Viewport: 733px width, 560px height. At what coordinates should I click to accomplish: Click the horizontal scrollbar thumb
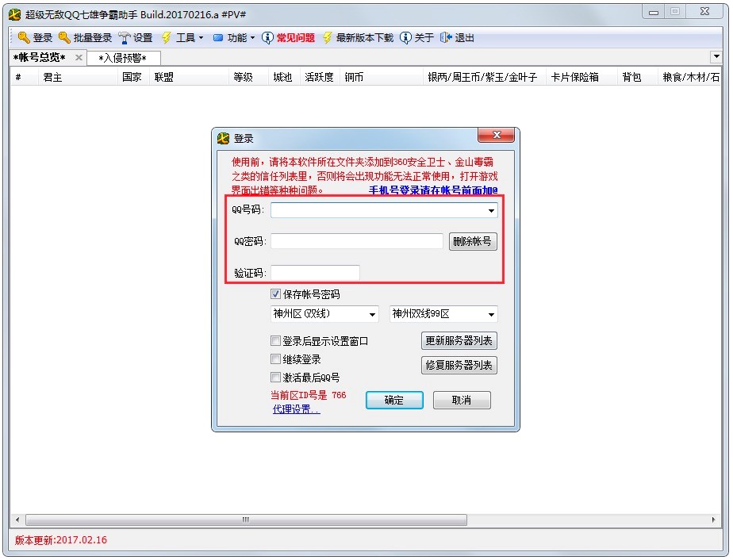(x=246, y=520)
